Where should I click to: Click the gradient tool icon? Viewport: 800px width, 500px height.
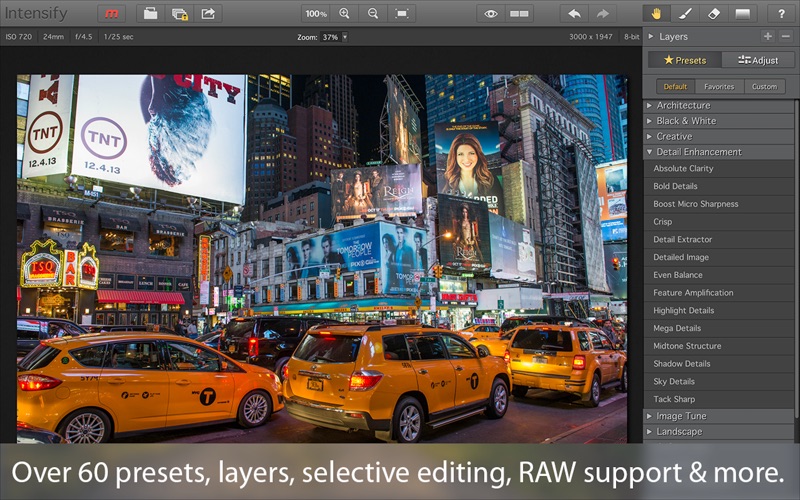point(742,14)
